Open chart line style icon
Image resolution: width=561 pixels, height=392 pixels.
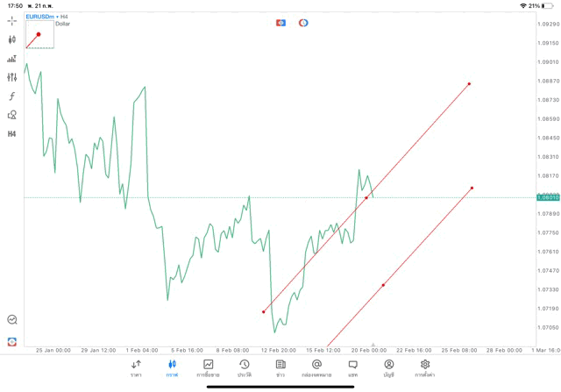click(x=12, y=59)
